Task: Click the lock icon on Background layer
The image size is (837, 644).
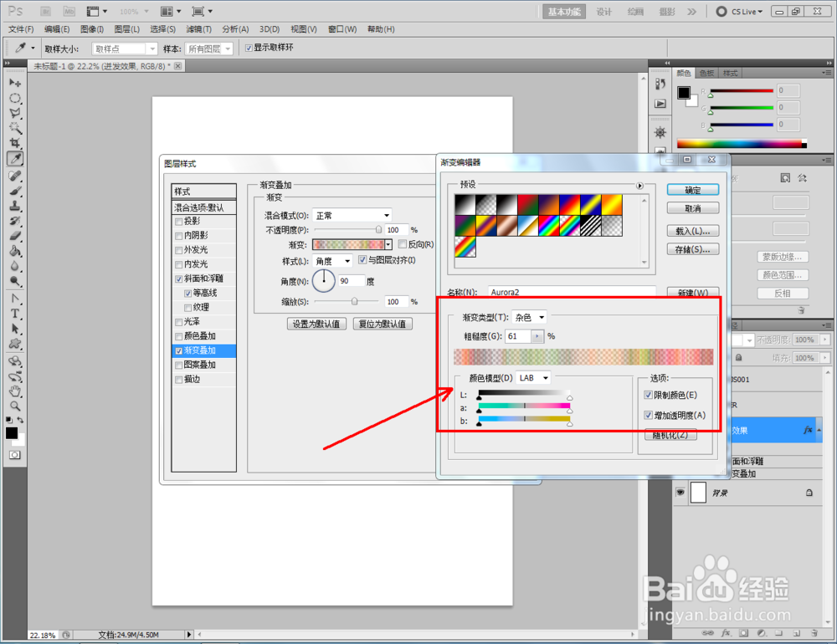Action: (809, 493)
